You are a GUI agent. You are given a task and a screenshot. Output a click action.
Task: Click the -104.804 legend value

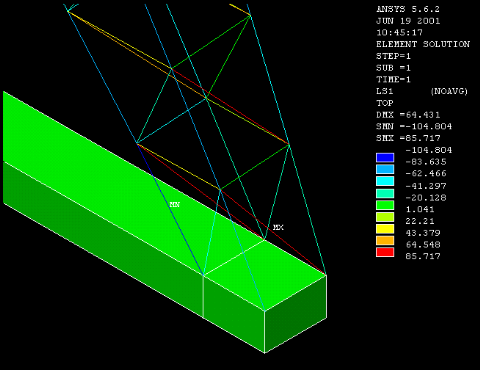pyautogui.click(x=429, y=150)
